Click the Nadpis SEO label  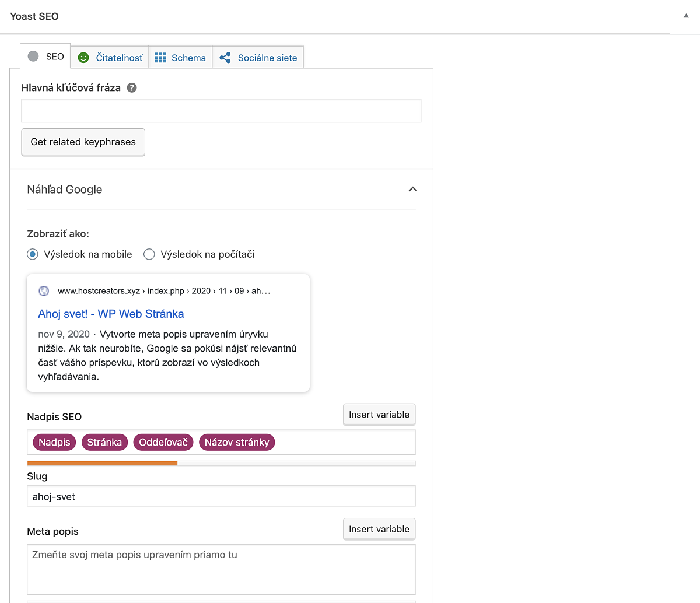pos(54,417)
